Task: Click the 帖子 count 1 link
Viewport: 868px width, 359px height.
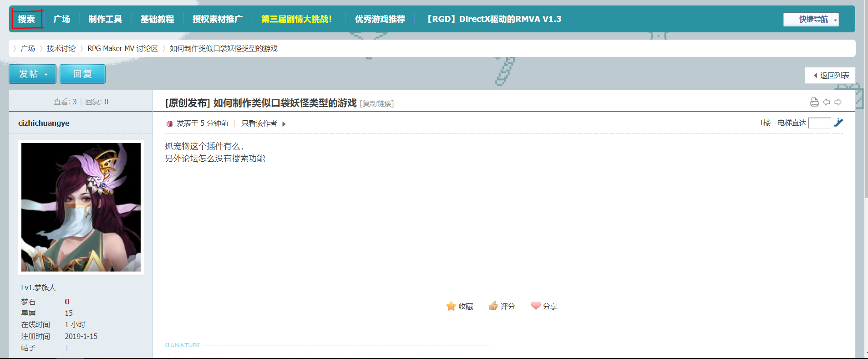Action: (x=66, y=348)
